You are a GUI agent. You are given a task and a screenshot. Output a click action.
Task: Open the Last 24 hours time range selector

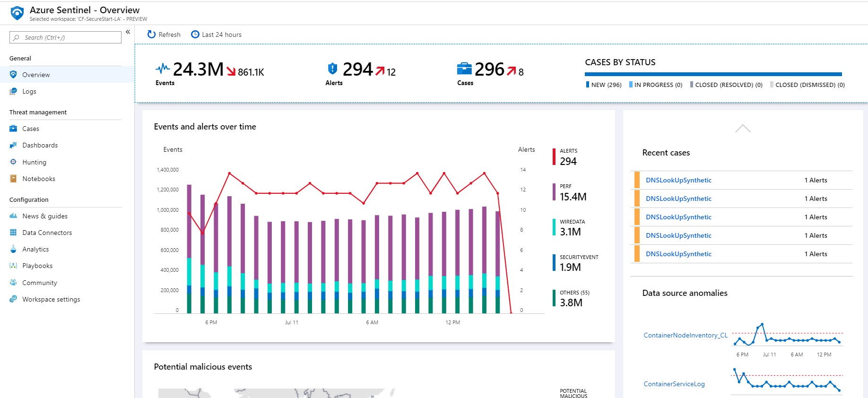click(x=216, y=35)
